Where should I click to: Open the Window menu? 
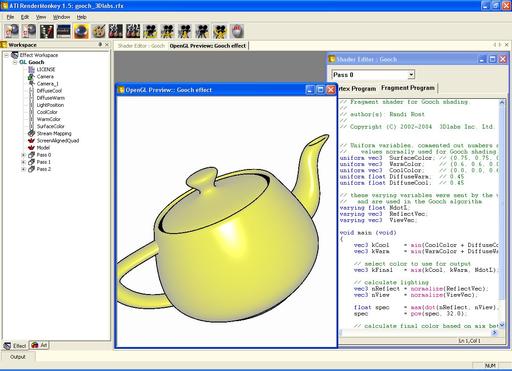click(61, 17)
